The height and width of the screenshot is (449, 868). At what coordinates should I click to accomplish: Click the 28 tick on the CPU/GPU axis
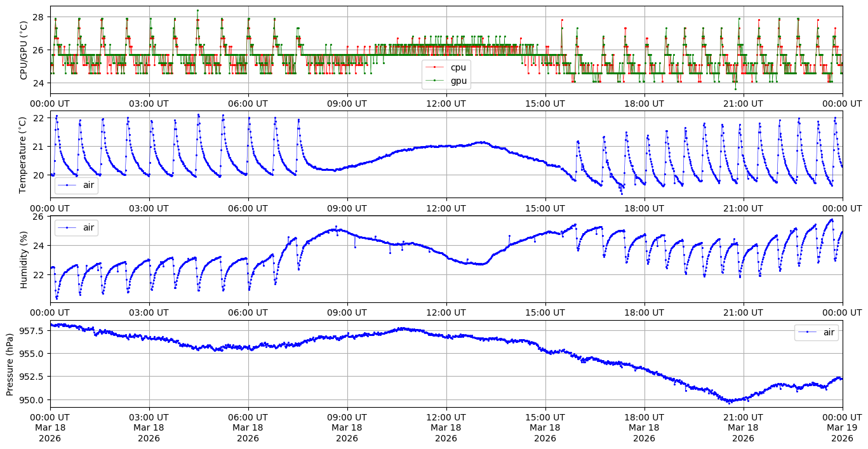tap(39, 17)
